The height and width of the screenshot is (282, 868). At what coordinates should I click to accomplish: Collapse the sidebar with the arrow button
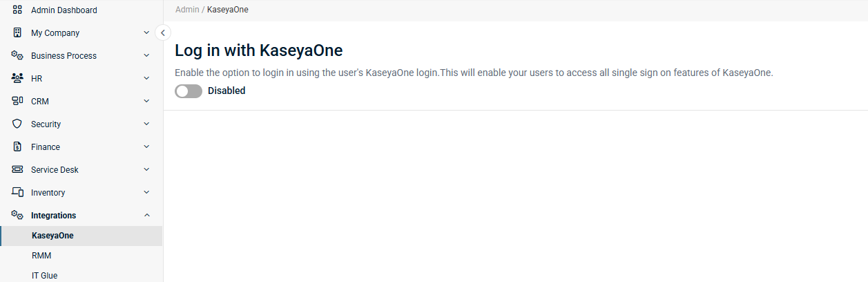(163, 32)
